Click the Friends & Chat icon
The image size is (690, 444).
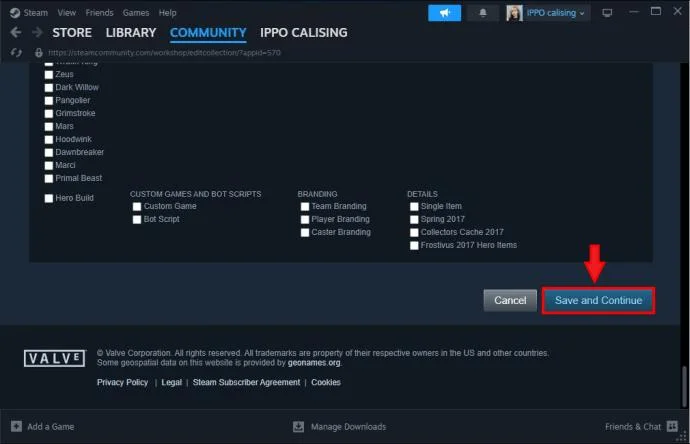click(672, 426)
